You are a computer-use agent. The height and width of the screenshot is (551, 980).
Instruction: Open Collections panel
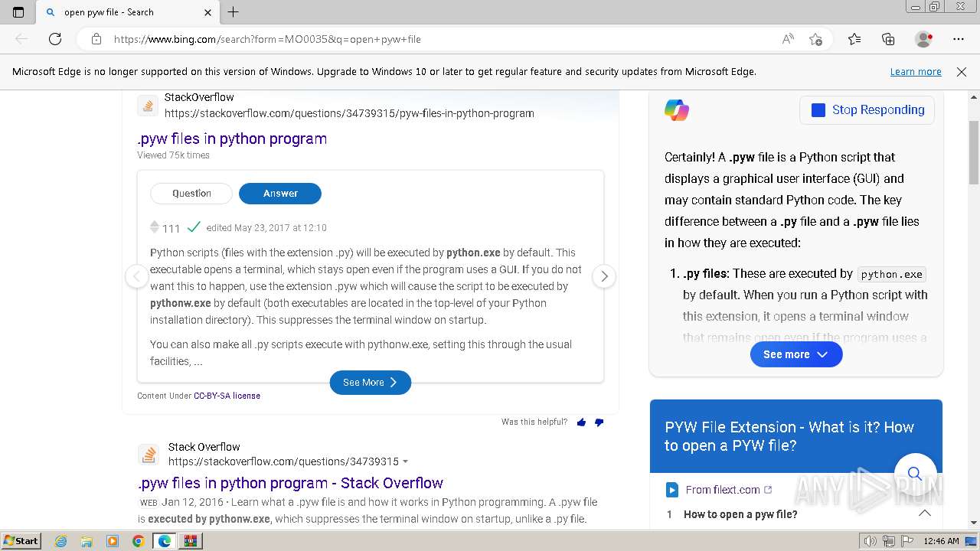tap(888, 39)
